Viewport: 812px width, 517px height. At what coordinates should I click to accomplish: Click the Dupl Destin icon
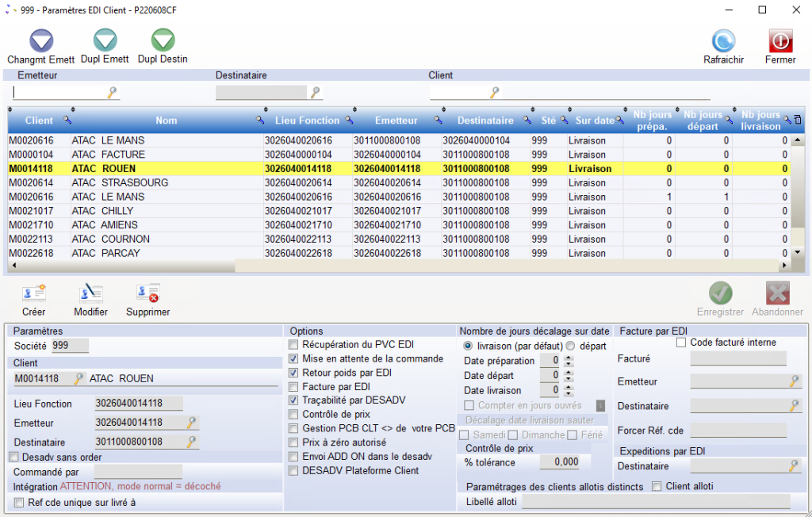click(x=163, y=41)
